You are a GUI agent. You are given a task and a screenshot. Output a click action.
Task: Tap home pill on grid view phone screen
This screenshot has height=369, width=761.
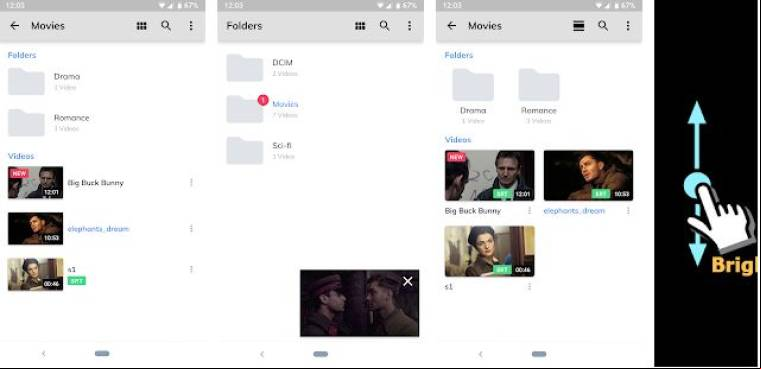click(x=539, y=353)
